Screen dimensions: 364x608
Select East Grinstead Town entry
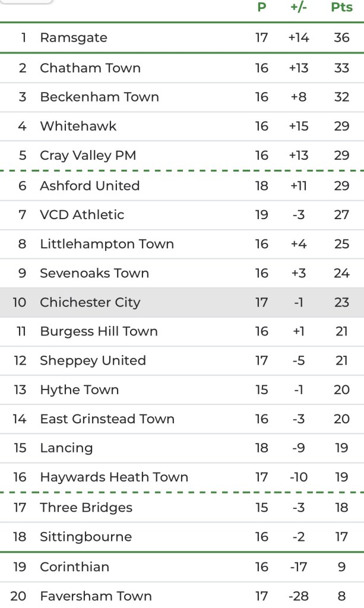tap(107, 419)
